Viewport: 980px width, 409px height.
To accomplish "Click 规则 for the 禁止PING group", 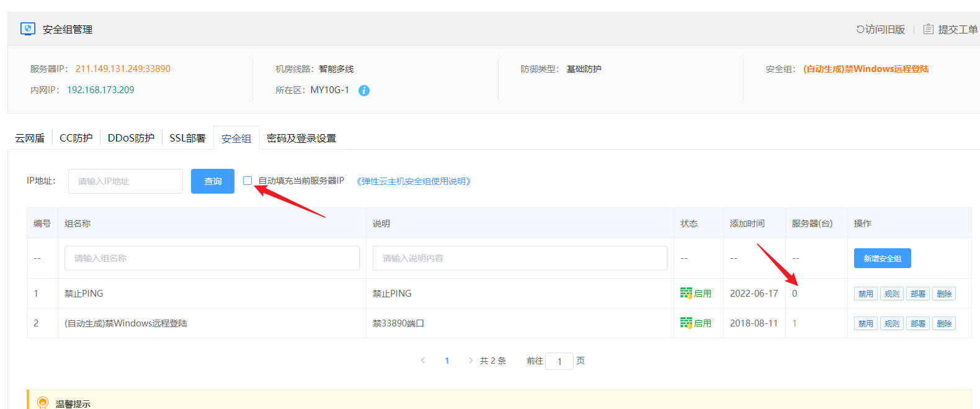I will 891,294.
